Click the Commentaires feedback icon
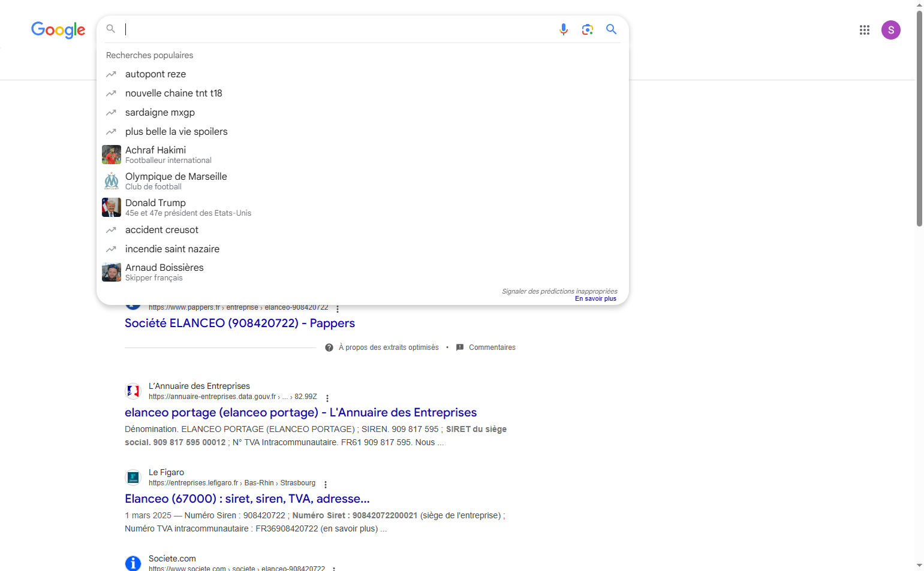 point(460,348)
